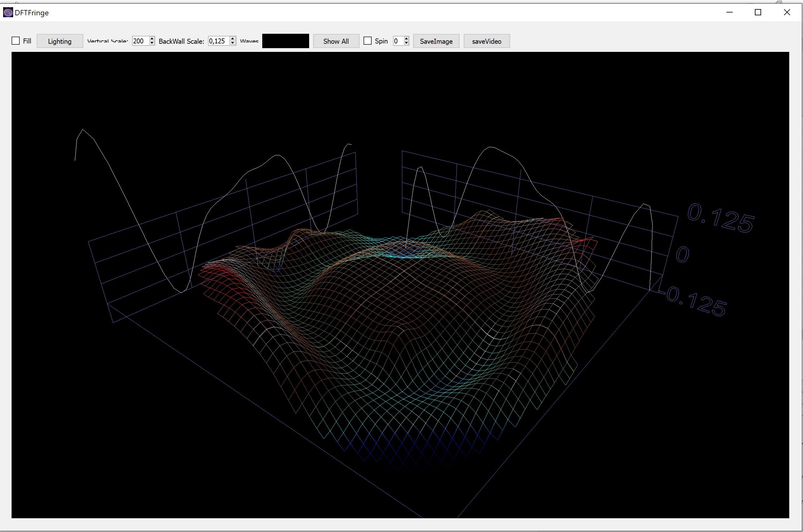Screen dimensions: 803x532
Task: Increment BackWall Scale using up arrow
Action: (233, 39)
